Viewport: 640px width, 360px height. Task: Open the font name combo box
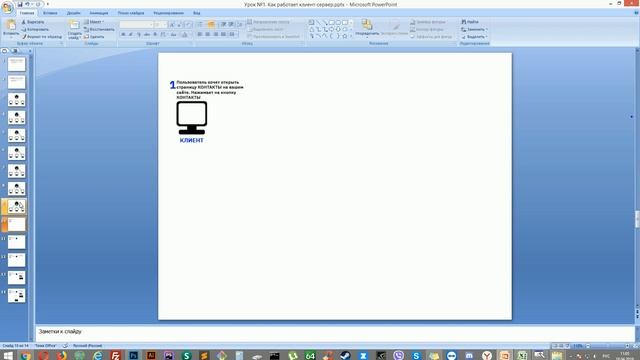[x=136, y=25]
